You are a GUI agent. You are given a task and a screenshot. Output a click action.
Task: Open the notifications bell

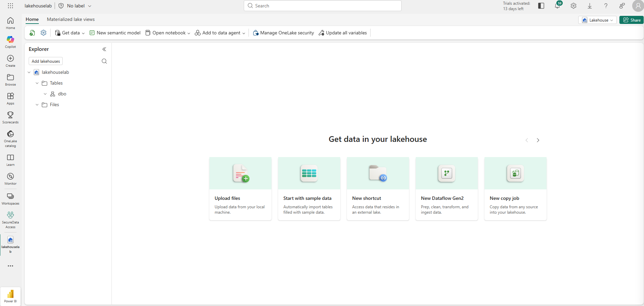pyautogui.click(x=557, y=6)
